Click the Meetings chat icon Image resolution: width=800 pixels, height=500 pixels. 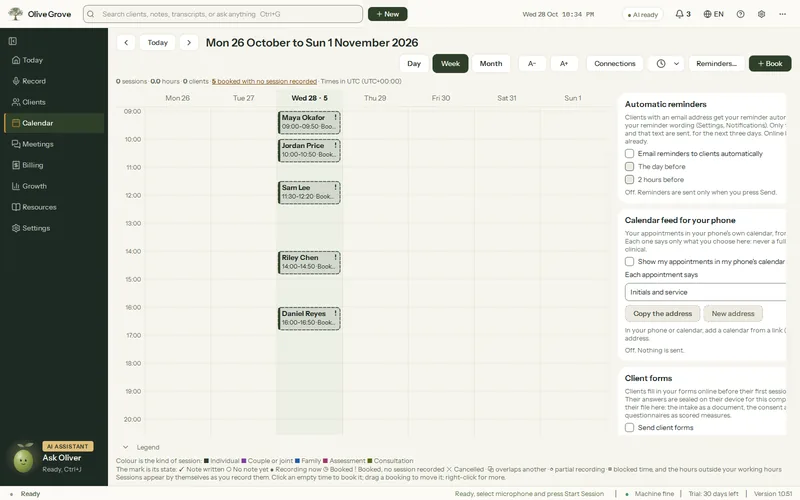16,144
